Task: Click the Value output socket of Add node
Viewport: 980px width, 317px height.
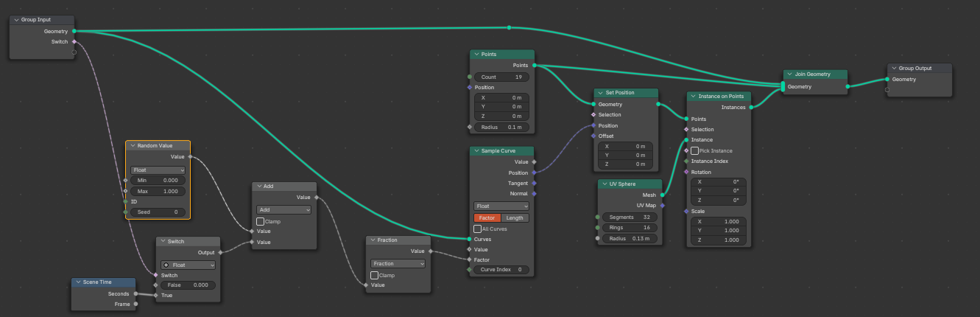Action: [x=316, y=198]
